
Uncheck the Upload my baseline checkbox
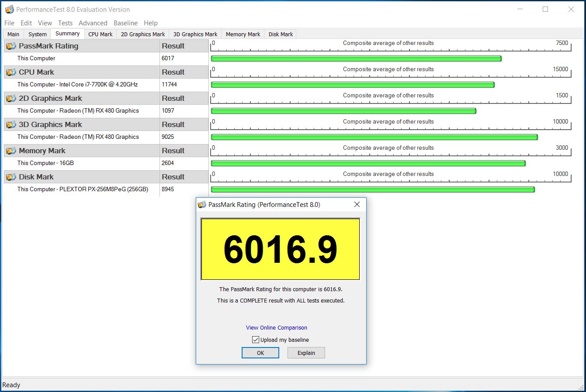pyautogui.click(x=256, y=340)
